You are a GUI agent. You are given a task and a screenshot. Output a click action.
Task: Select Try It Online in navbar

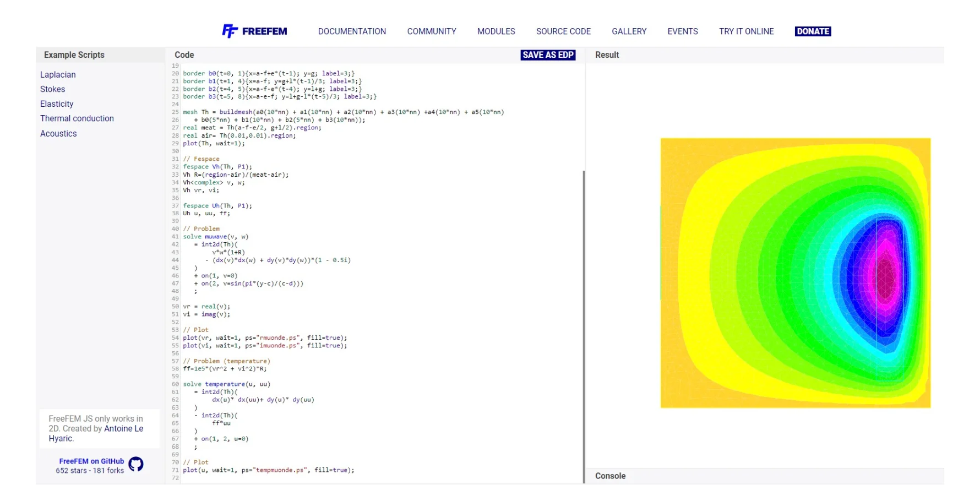[746, 31]
